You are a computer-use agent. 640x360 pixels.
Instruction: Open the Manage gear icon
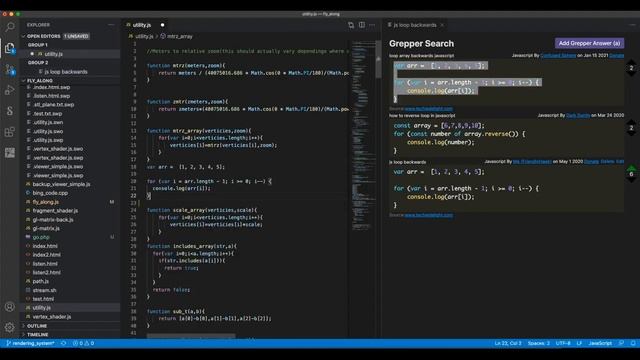[x=10, y=327]
